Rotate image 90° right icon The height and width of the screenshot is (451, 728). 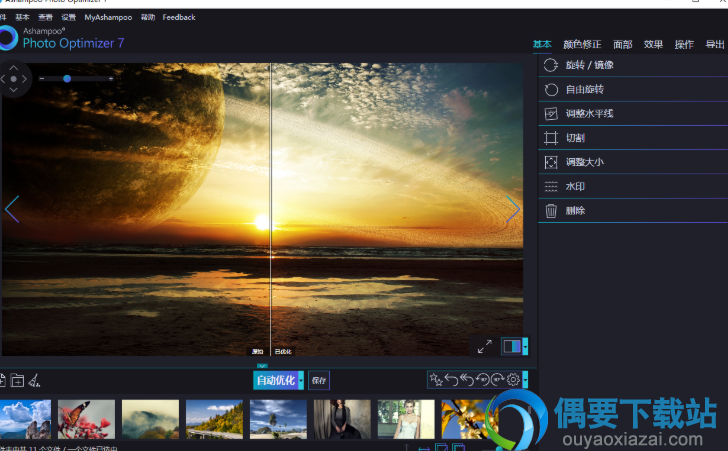pyautogui.click(x=498, y=379)
